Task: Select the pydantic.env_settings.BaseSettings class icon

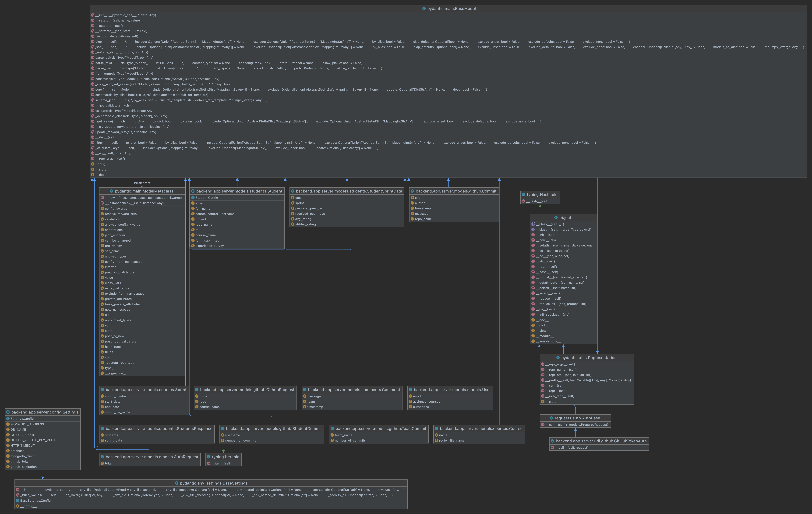Action: click(x=177, y=483)
